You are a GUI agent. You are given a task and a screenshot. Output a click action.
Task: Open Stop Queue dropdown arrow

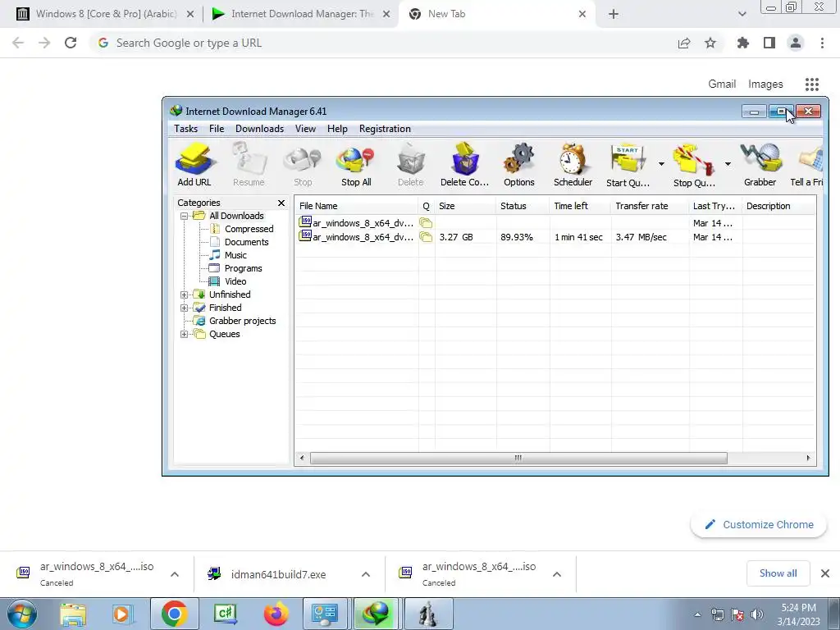[728, 164]
